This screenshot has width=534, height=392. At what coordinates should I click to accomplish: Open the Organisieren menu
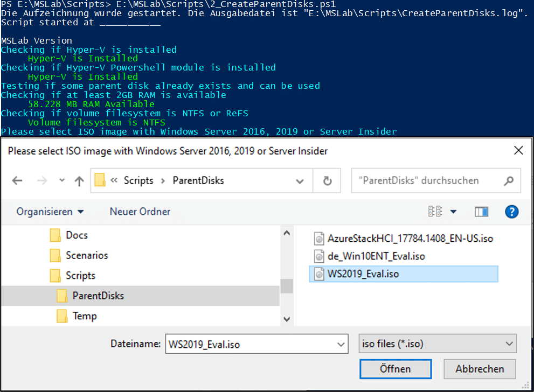[50, 212]
